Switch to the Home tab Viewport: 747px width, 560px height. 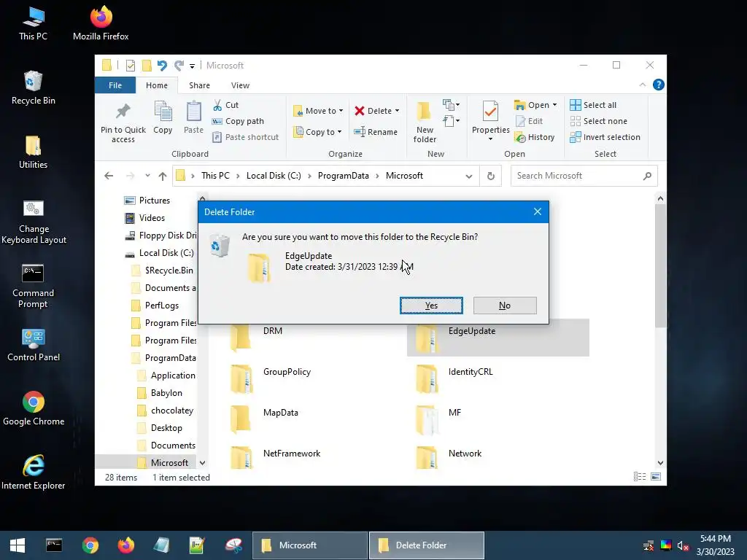click(x=157, y=85)
